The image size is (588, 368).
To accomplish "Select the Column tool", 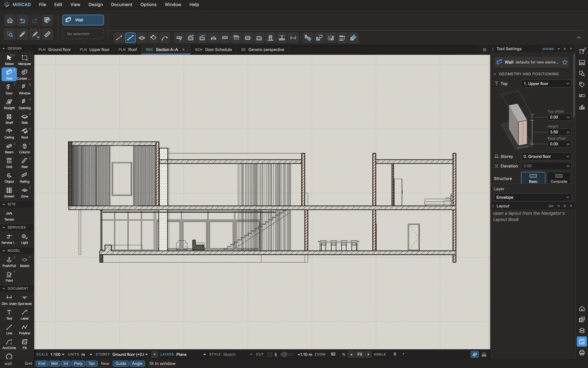I will tap(24, 148).
